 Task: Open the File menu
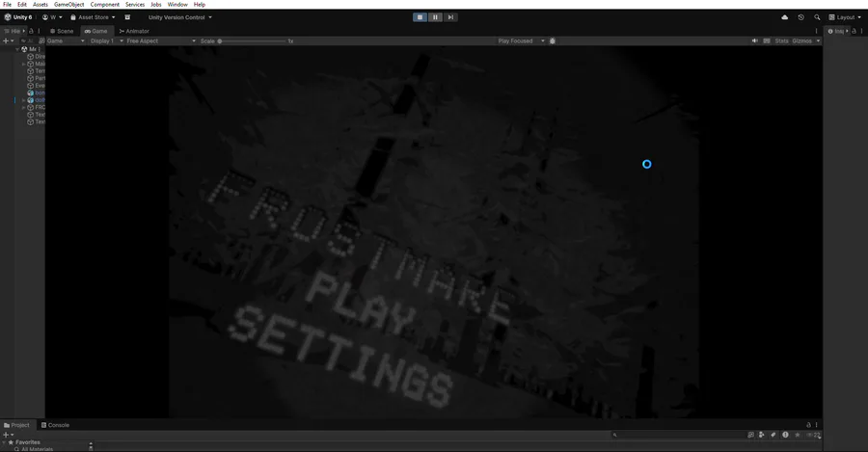7,5
